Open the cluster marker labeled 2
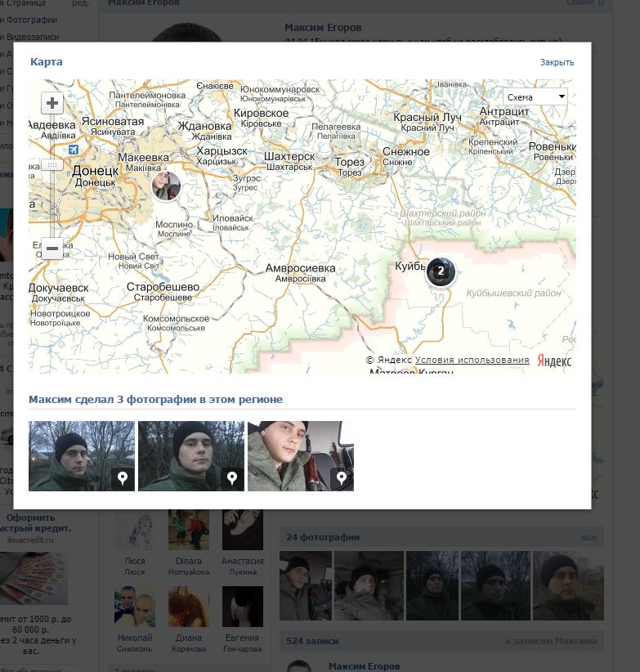 (441, 271)
